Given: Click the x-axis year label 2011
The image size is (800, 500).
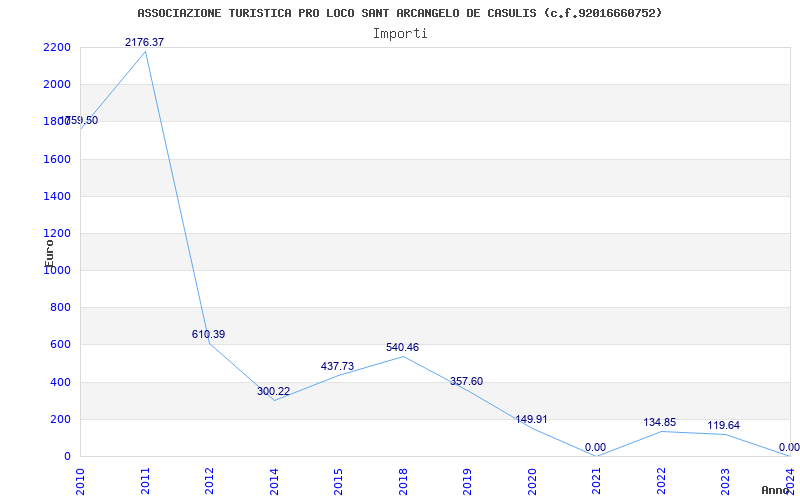Looking at the screenshot, I should (145, 481).
